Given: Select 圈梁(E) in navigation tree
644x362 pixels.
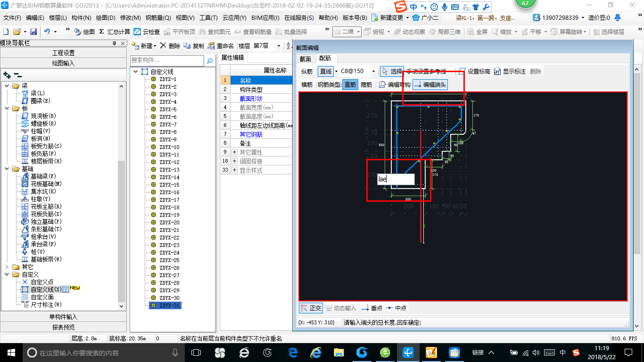Looking at the screenshot, I should coord(35,101).
